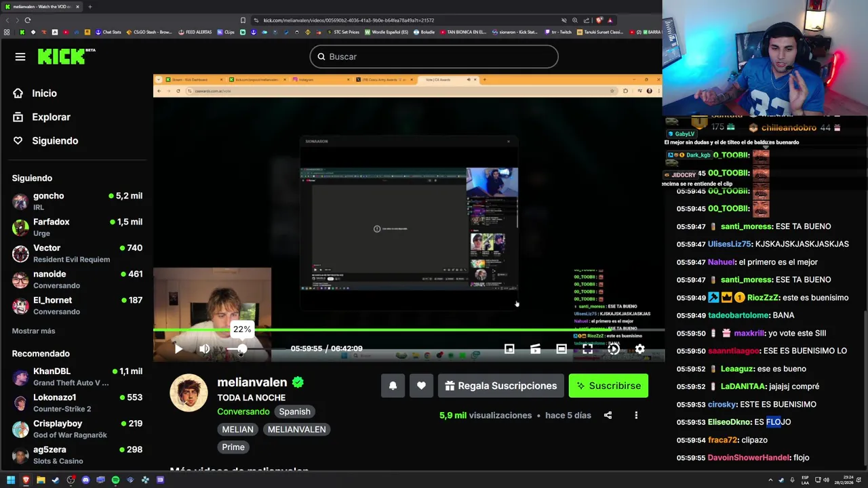Click the Buscar search field
The width and height of the screenshot is (868, 488).
(x=434, y=57)
